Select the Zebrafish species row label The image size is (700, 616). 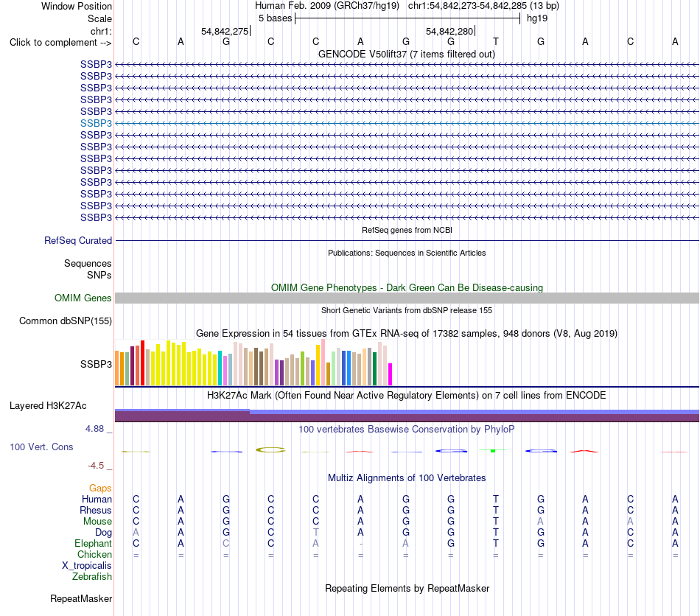(92, 577)
